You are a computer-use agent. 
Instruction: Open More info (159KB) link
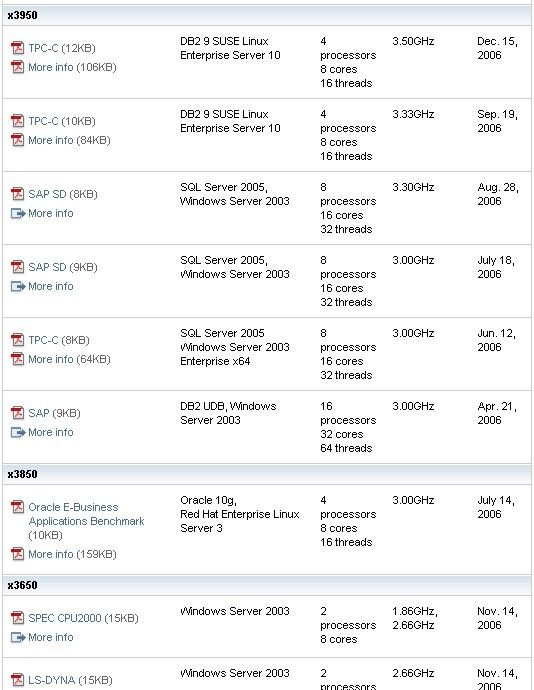pos(72,554)
